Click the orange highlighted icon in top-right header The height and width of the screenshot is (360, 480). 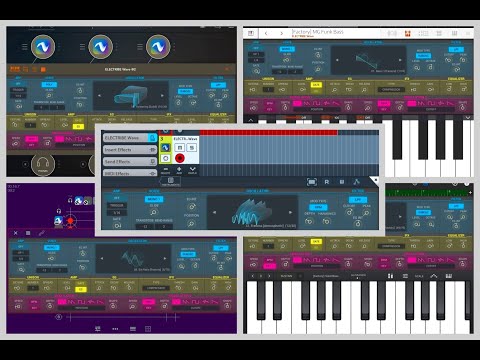click(407, 33)
